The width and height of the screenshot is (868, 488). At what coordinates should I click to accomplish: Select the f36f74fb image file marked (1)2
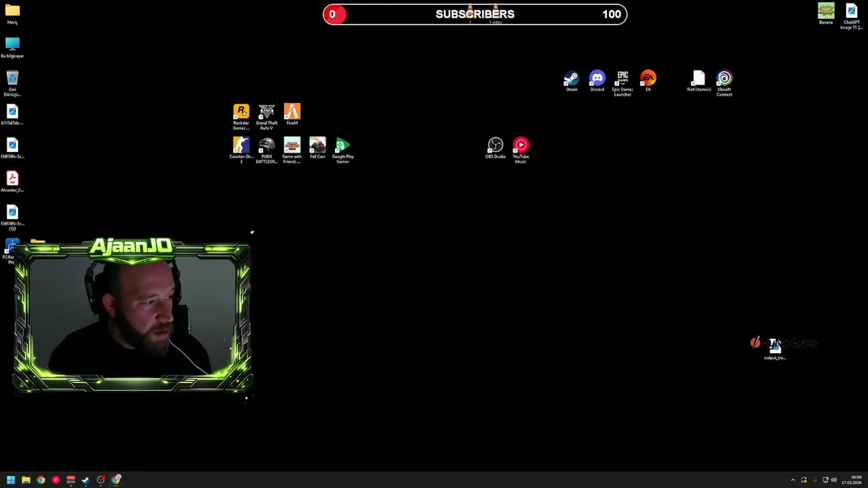coord(12,217)
